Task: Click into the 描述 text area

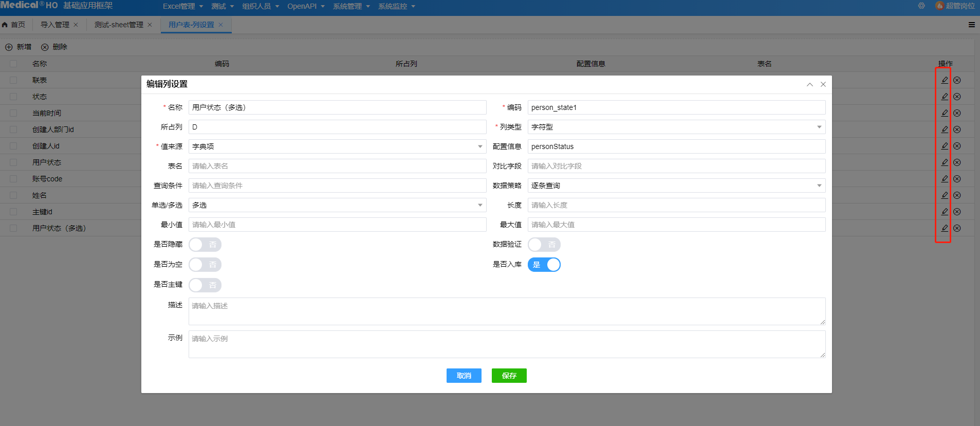Action: click(507, 311)
